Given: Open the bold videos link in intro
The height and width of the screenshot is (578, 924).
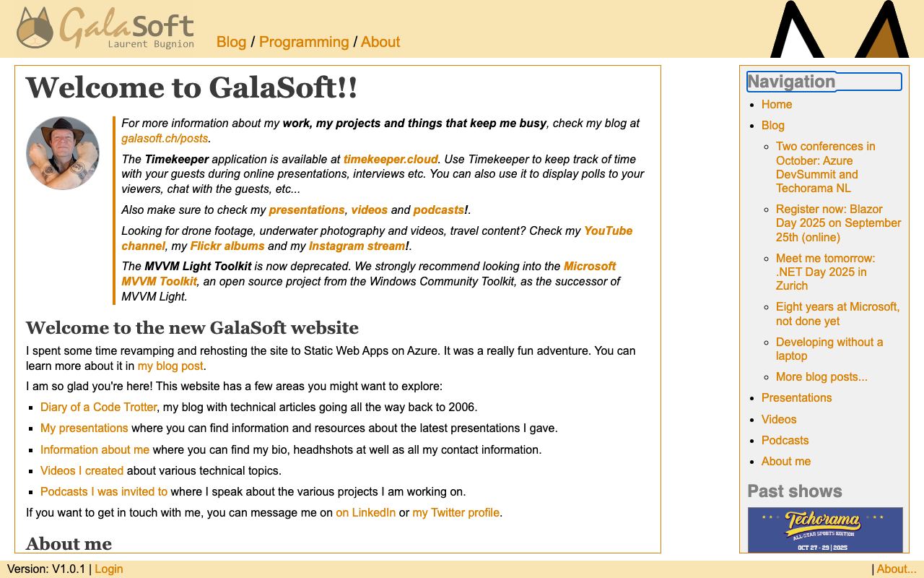Looking at the screenshot, I should [x=370, y=210].
